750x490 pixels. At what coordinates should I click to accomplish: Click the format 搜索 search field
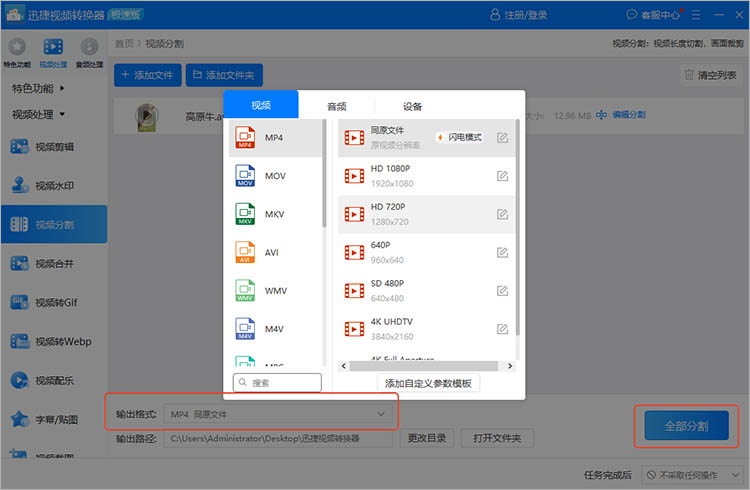point(277,383)
